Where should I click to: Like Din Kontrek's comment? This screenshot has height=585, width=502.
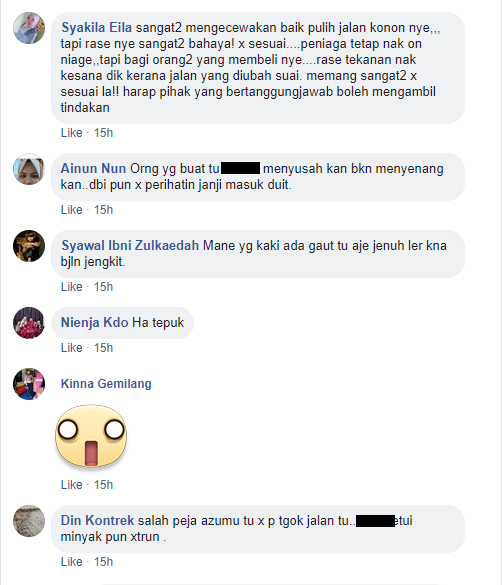coord(72,562)
